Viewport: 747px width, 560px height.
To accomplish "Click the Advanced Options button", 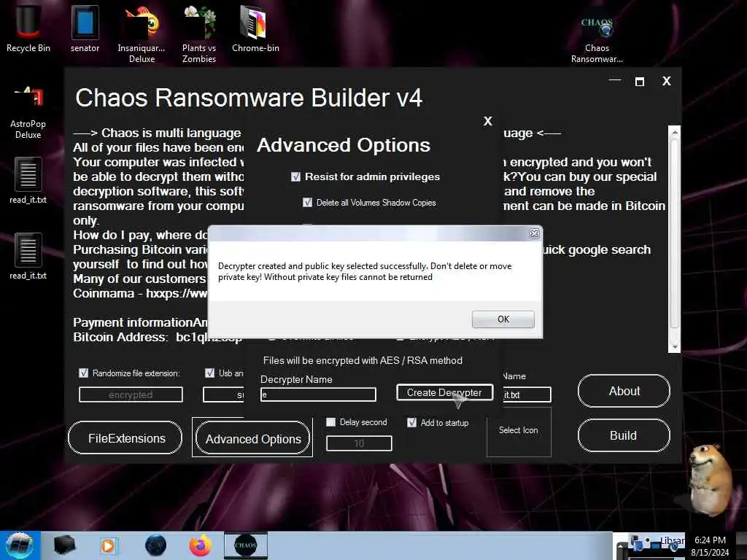I will [252, 438].
